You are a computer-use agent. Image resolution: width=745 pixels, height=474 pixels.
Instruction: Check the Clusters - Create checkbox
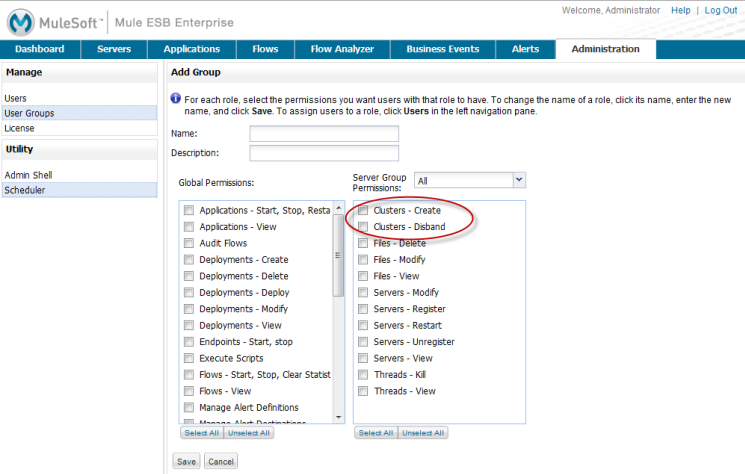pos(363,211)
